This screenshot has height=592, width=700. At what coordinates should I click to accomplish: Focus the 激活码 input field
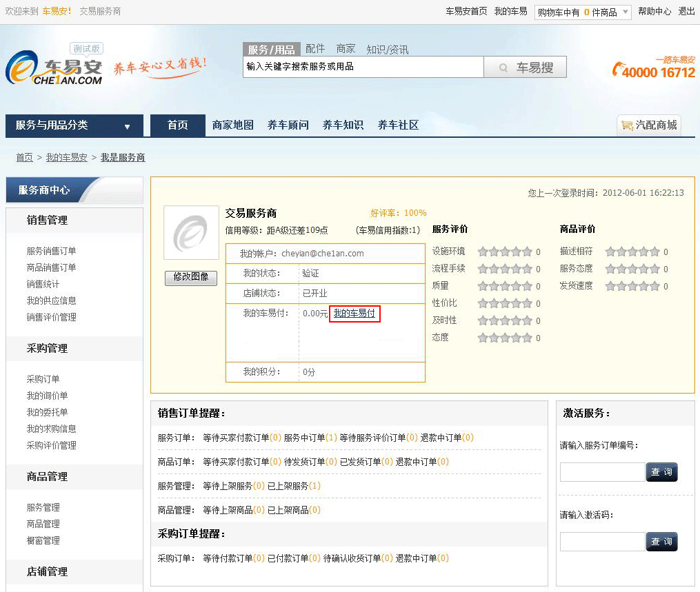603,542
